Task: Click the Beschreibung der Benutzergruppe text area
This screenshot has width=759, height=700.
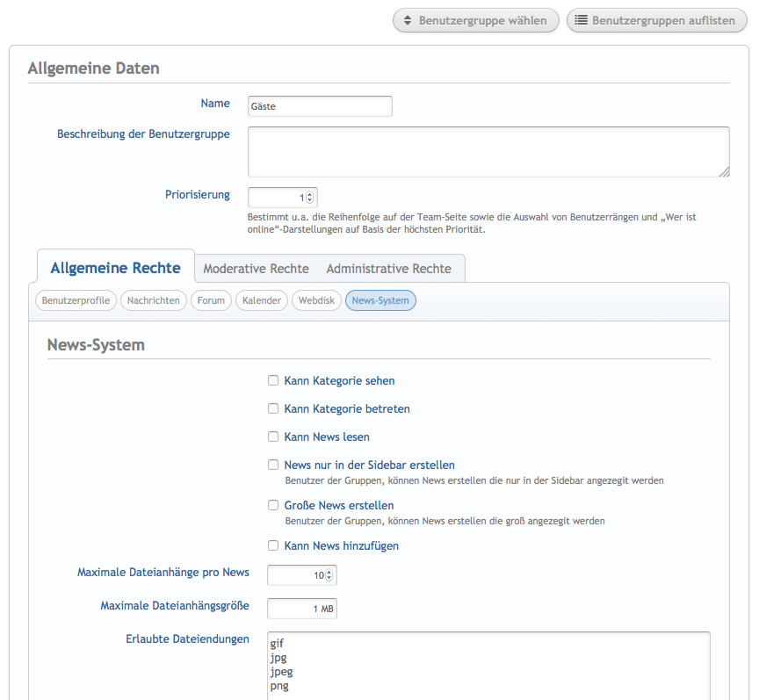Action: (x=488, y=152)
